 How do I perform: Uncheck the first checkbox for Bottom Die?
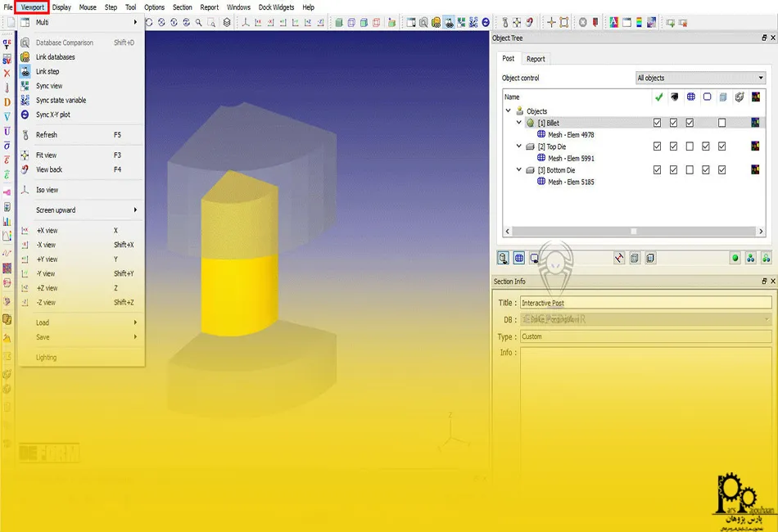pos(658,170)
